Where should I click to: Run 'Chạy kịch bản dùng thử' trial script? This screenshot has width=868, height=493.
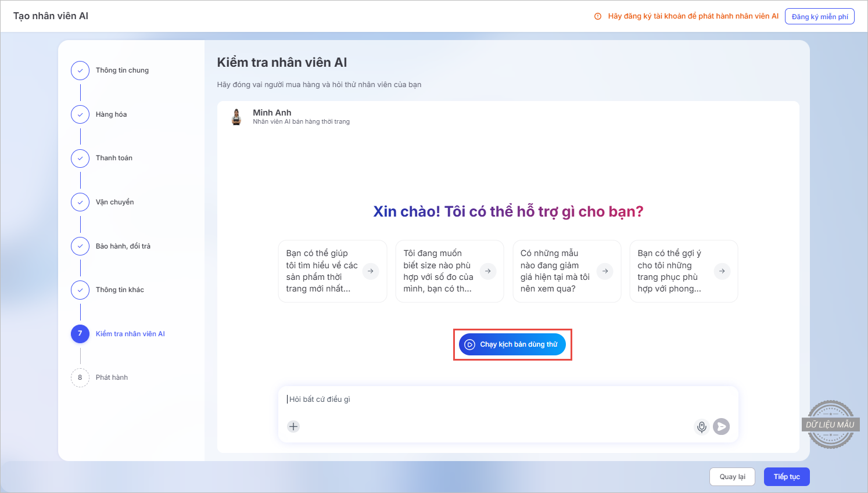coord(512,344)
